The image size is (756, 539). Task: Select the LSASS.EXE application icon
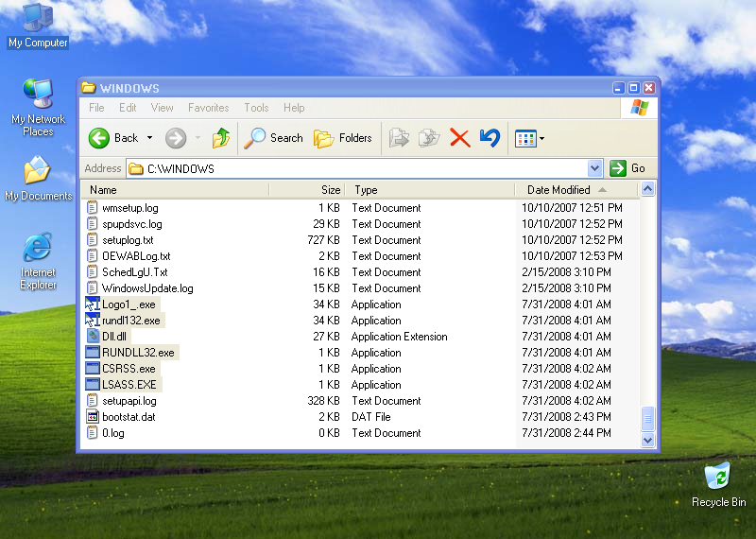(x=92, y=385)
